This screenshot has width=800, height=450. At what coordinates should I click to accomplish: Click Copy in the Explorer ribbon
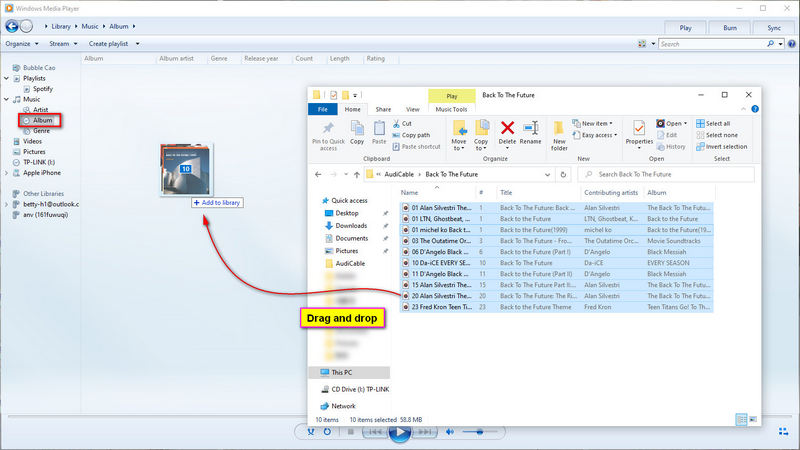pyautogui.click(x=357, y=133)
